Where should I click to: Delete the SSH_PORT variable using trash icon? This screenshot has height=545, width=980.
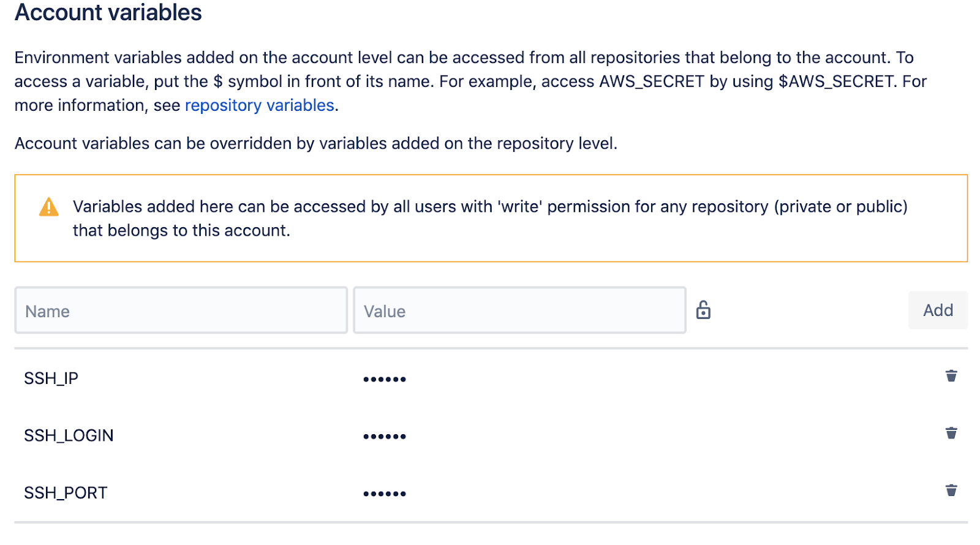tap(951, 490)
